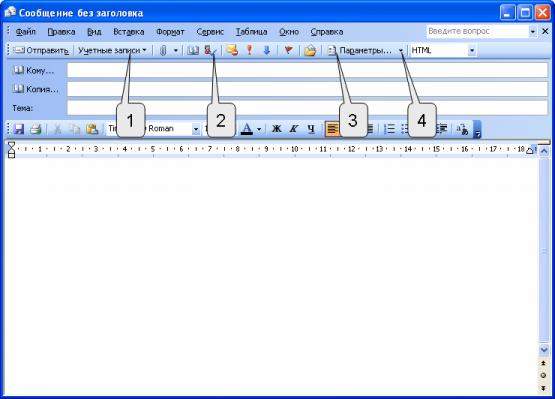Image resolution: width=555 pixels, height=399 pixels.
Task: Set high importance with red exclamation icon
Action: [250, 50]
